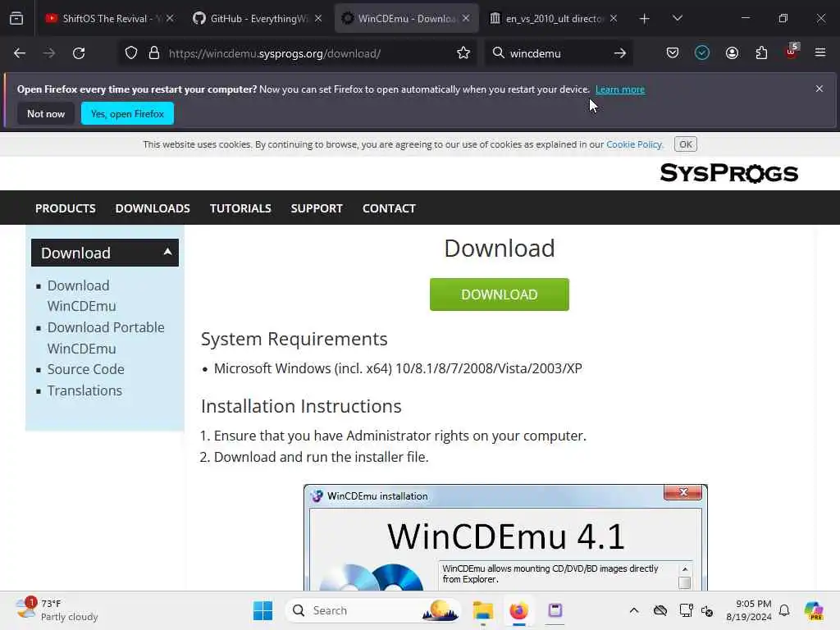Open weather widget Partly cloudy
Viewport: 840px width, 630px height.
click(57, 610)
